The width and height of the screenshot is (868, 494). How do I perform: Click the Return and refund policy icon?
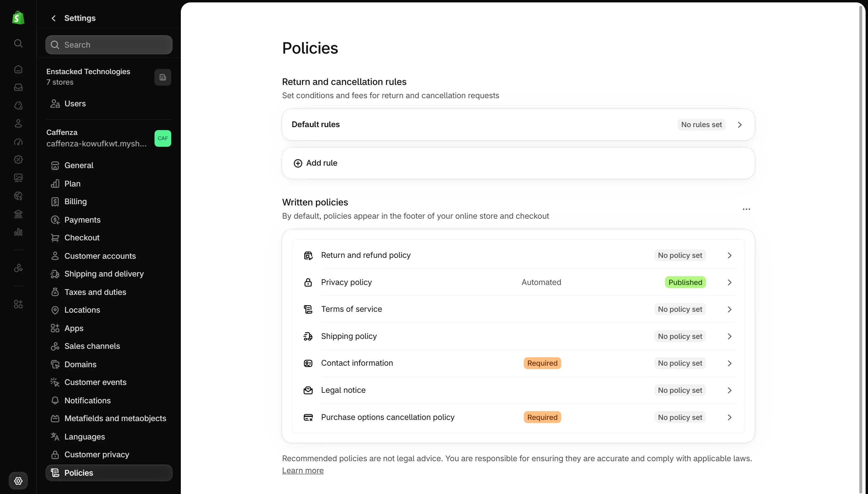point(308,255)
